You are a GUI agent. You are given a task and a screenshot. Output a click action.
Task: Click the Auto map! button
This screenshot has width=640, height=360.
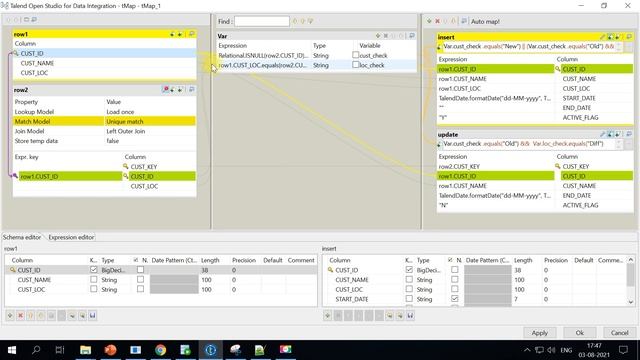[485, 22]
